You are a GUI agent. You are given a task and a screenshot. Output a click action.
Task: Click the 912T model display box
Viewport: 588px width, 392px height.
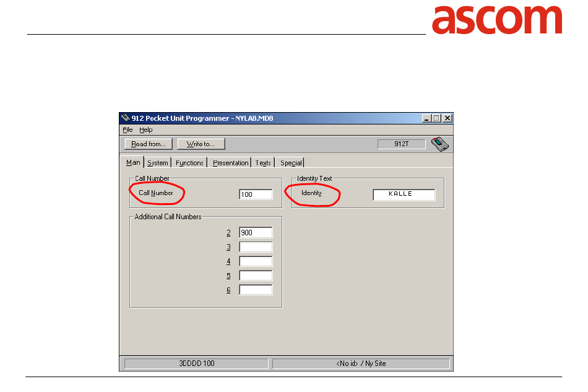pyautogui.click(x=402, y=144)
